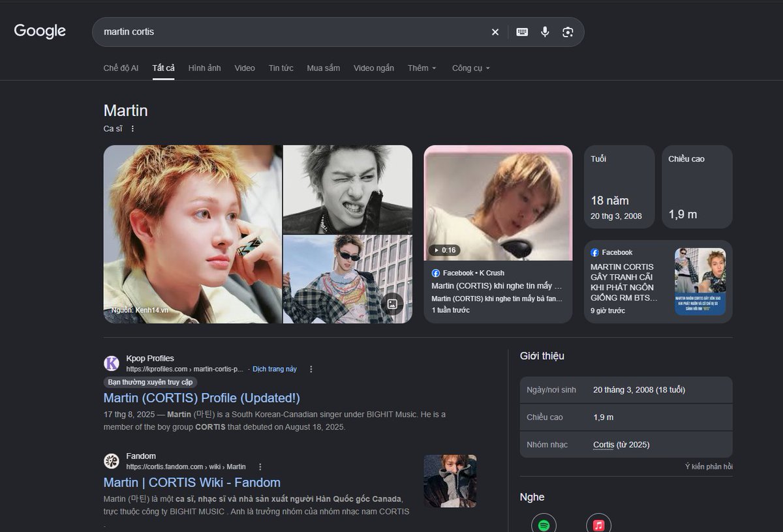The image size is (783, 532).
Task: Open the Chiều cao 1,9 m card
Action: tap(698, 187)
